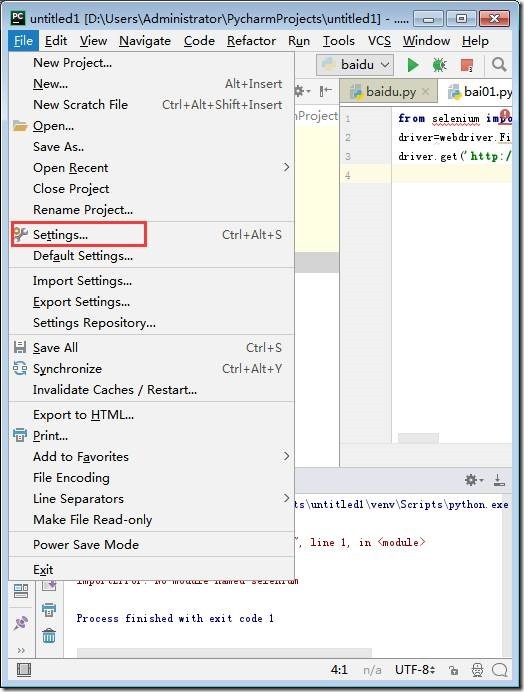Select Make File Read-only
Viewport: 524px width, 692px height.
point(151,519)
